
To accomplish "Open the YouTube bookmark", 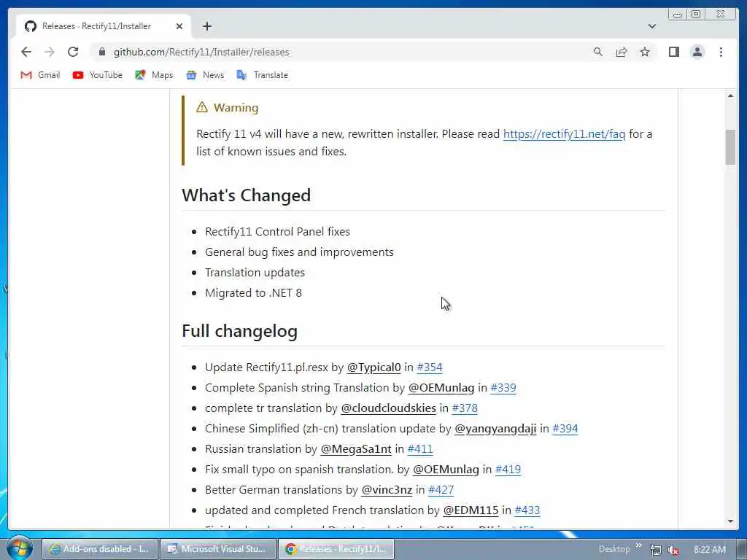I will tap(97, 75).
